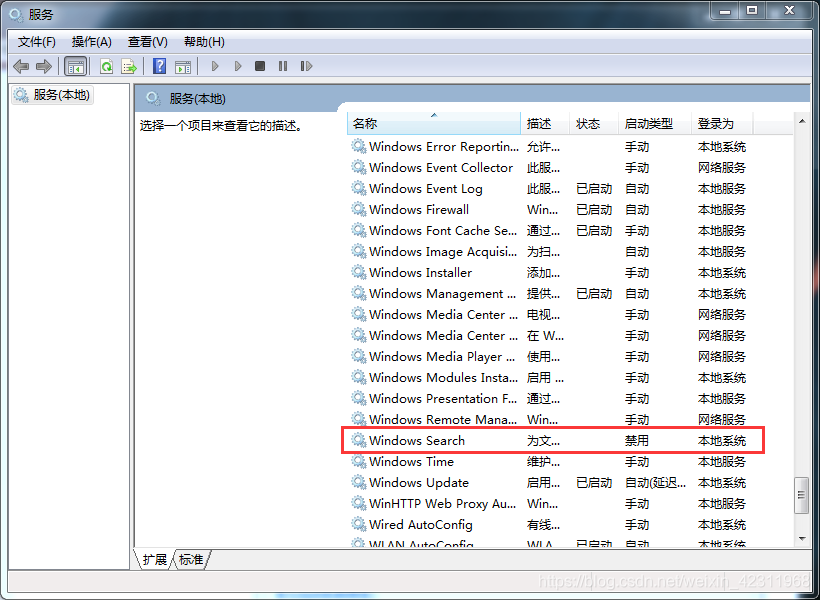The height and width of the screenshot is (600, 820).
Task: Select the Windows Presentation F... service name
Action: [443, 398]
